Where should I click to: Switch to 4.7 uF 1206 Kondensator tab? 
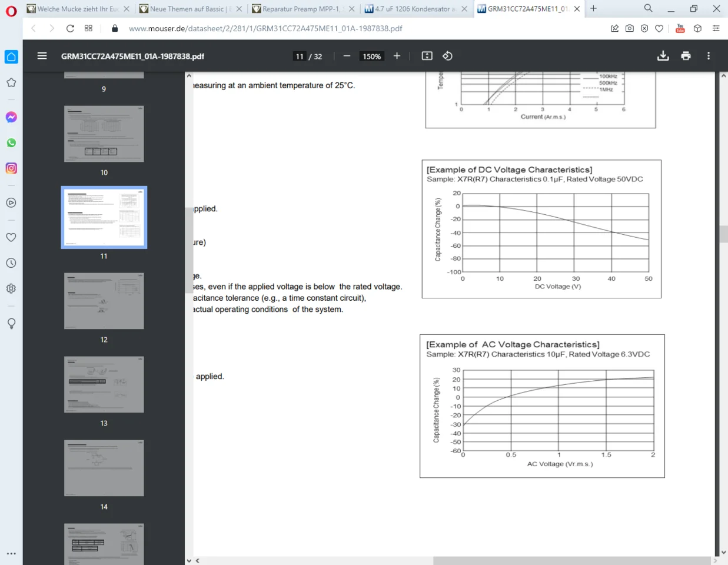412,9
